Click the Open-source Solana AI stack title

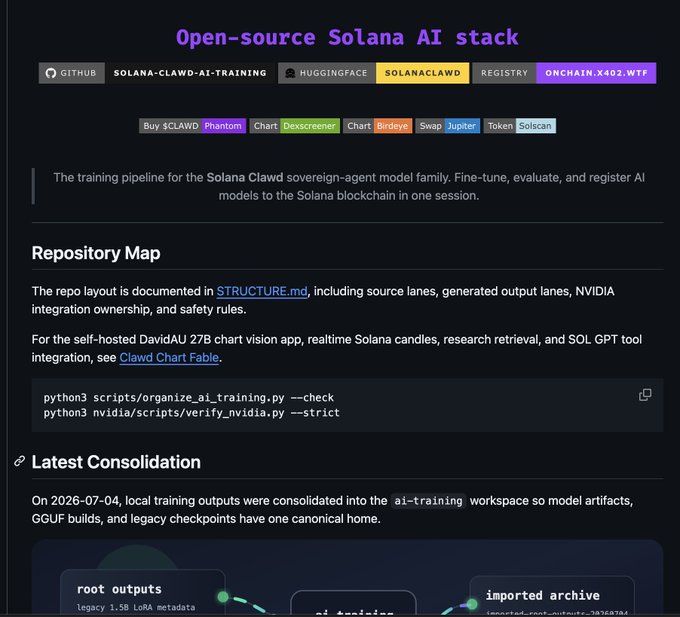(347, 37)
